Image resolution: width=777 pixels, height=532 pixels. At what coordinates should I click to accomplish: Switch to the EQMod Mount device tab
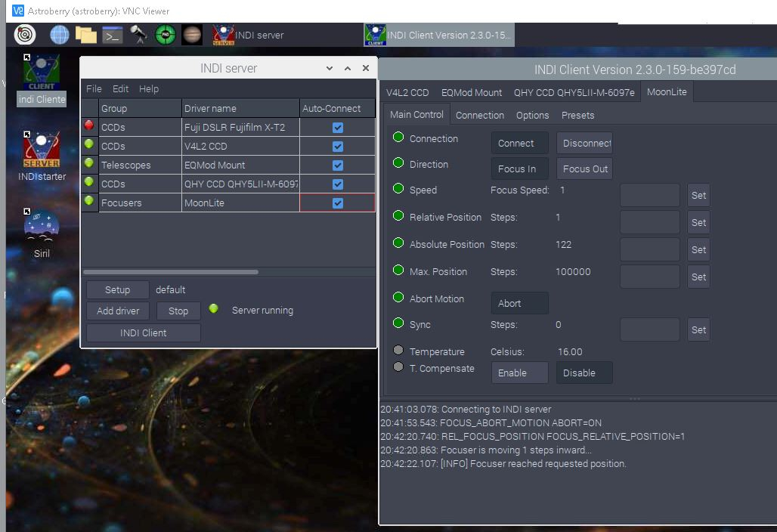coord(472,93)
